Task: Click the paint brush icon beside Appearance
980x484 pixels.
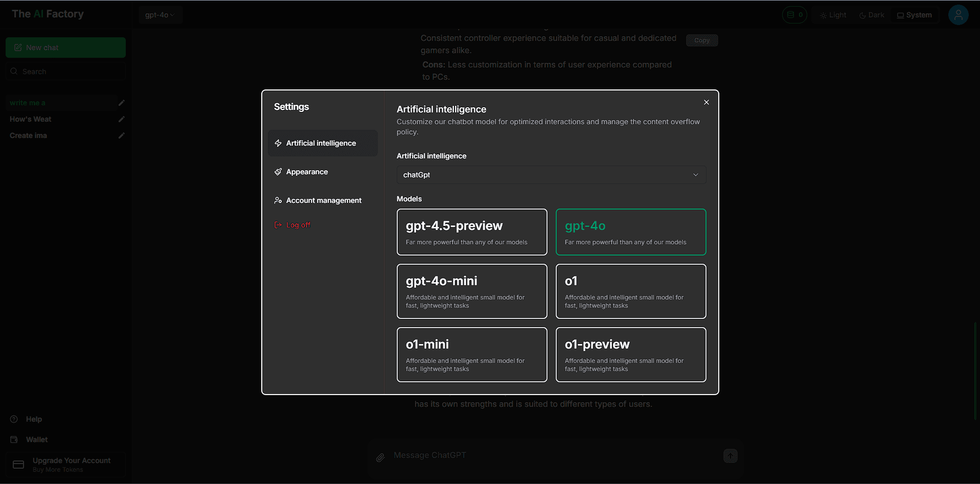Action: click(278, 172)
